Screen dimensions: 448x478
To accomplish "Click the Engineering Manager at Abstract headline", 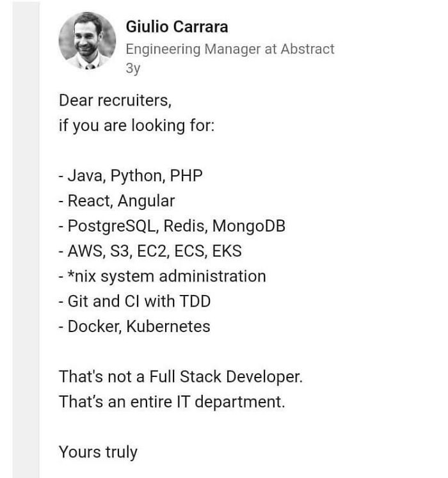I will pyautogui.click(x=230, y=49).
